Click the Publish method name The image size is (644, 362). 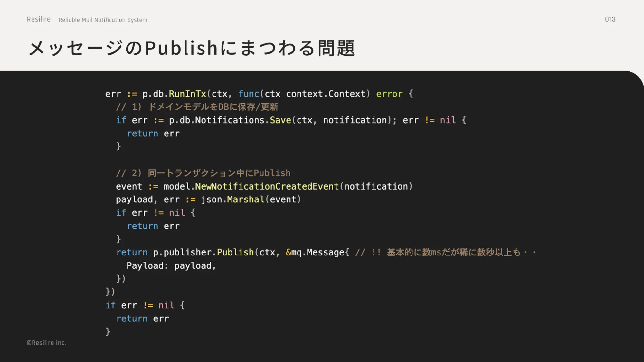click(x=235, y=252)
